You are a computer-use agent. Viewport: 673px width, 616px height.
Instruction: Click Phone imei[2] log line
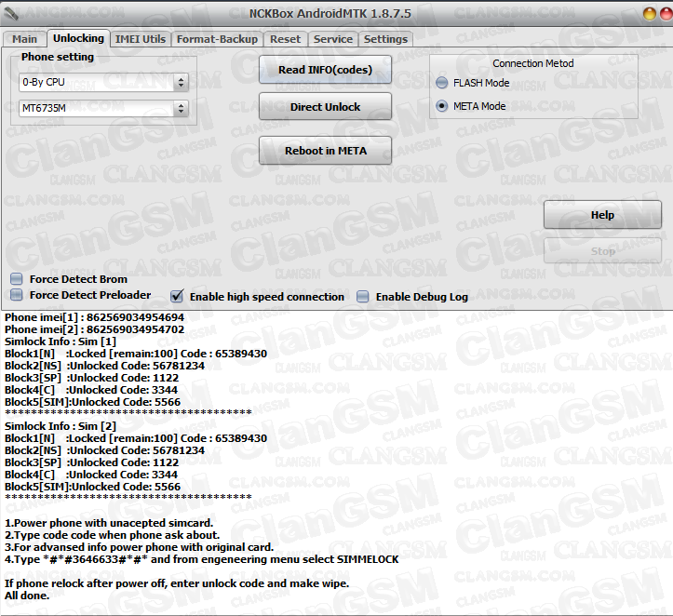pyautogui.click(x=94, y=329)
